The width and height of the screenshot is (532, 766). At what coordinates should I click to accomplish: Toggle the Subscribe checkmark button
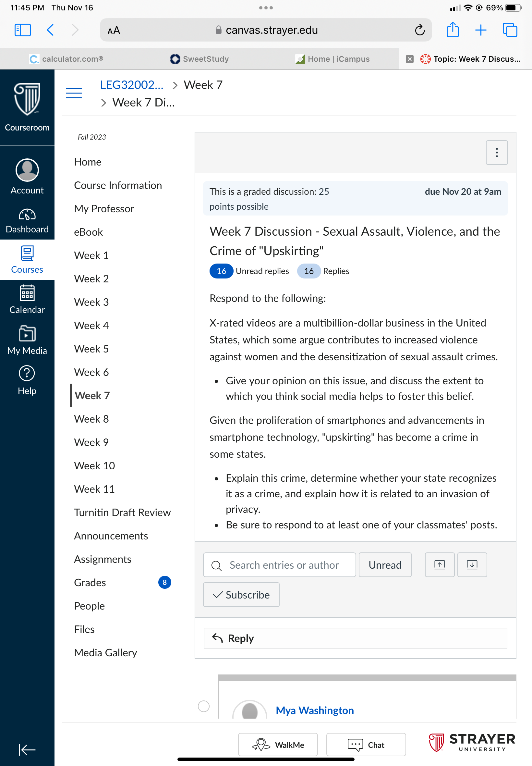pyautogui.click(x=241, y=594)
